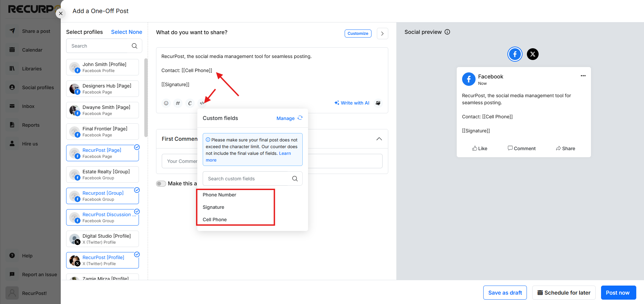
Task: Click Manage link in Custom fields
Action: (x=286, y=118)
